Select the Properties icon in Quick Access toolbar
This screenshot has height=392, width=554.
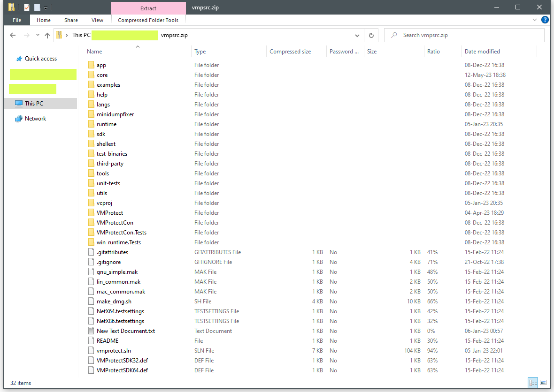(x=26, y=7)
